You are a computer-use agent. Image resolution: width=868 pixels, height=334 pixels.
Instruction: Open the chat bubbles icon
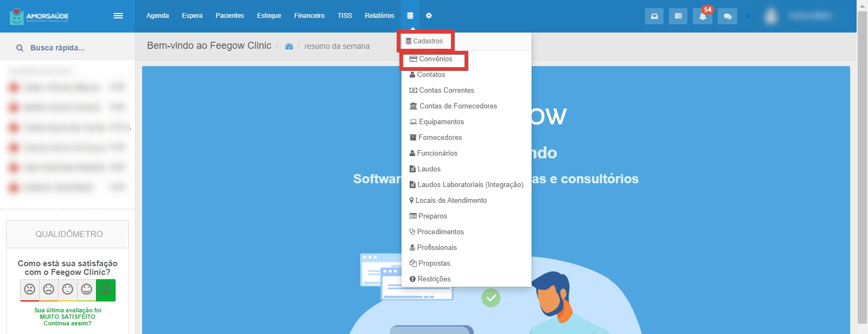[x=727, y=16]
